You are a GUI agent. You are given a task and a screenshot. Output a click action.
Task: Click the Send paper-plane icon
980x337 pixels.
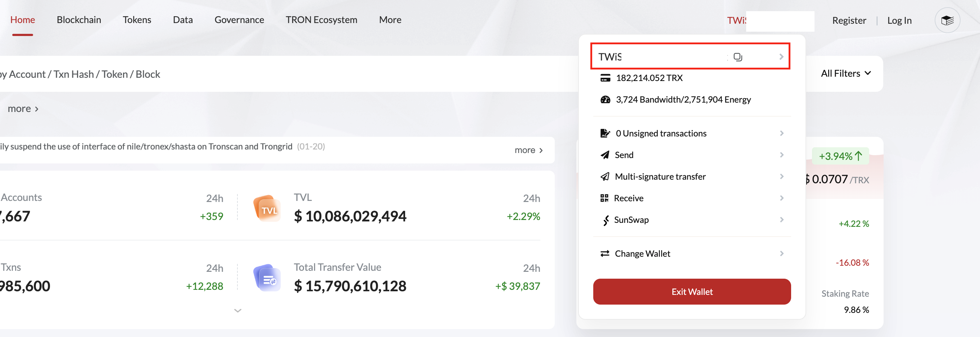[x=605, y=155]
